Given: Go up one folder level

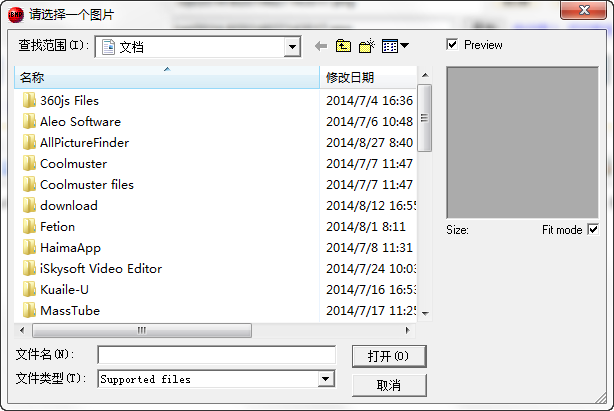Looking at the screenshot, I should point(343,46).
